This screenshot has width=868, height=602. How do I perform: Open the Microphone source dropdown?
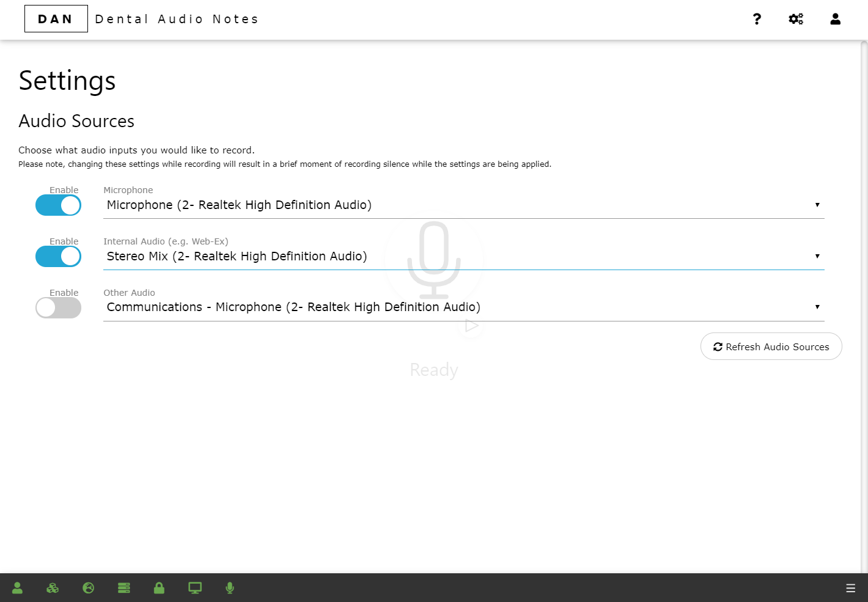click(x=463, y=205)
